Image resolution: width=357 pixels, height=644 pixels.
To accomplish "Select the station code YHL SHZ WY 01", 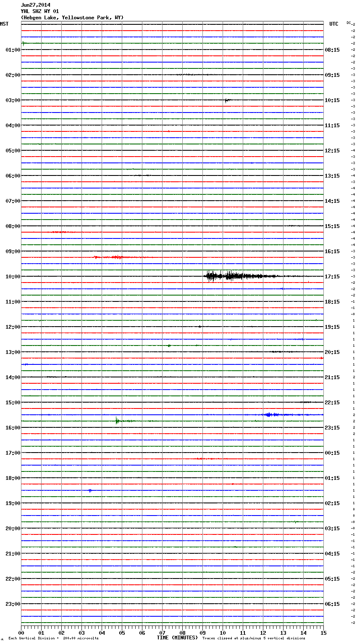I will point(40,11).
